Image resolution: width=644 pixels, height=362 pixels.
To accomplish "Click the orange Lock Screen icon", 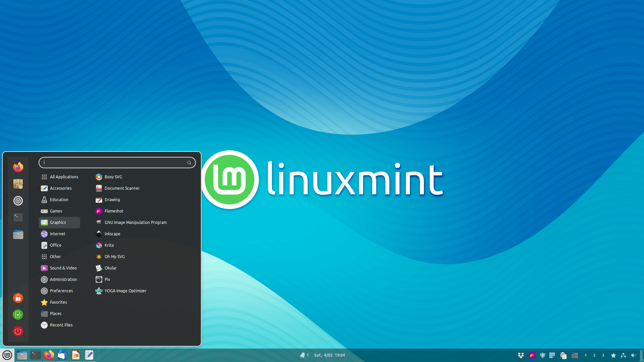I will [x=18, y=298].
